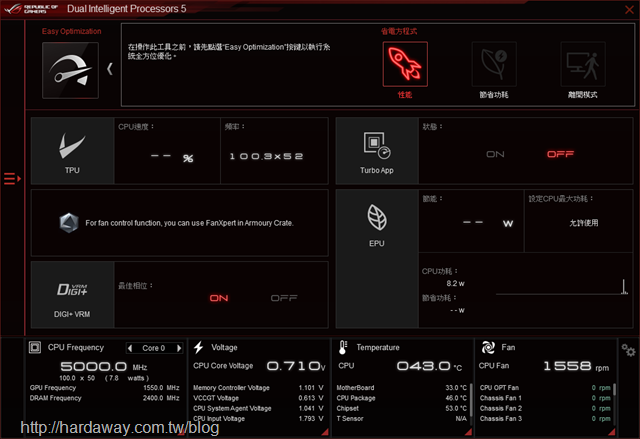Click the CPU OPT Fan row
The width and height of the screenshot is (640, 439).
(x=545, y=388)
